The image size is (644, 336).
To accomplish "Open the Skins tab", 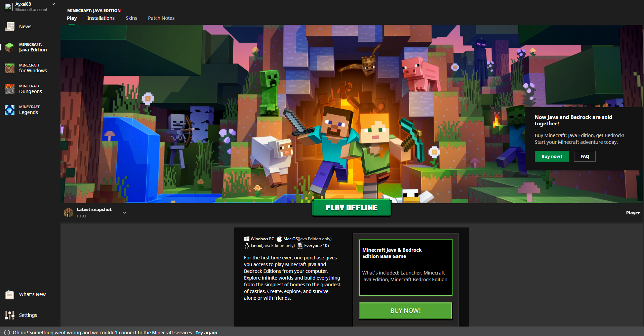I will tap(131, 18).
